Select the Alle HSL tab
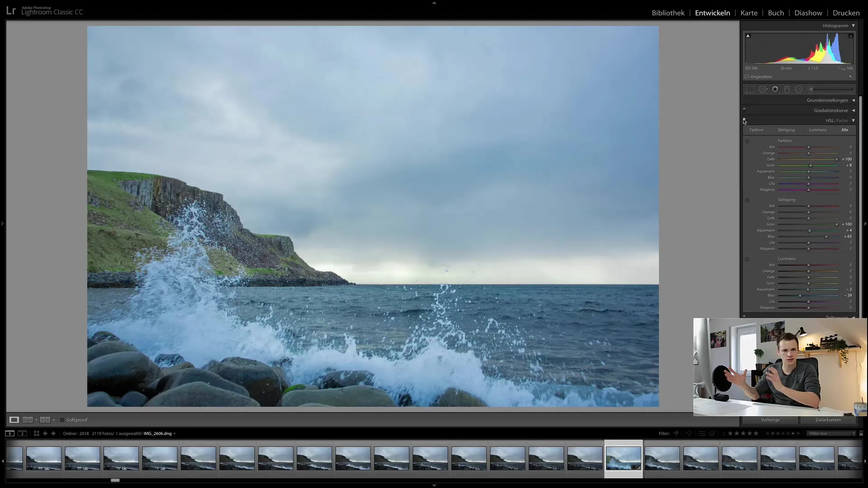868x488 pixels. coord(844,130)
